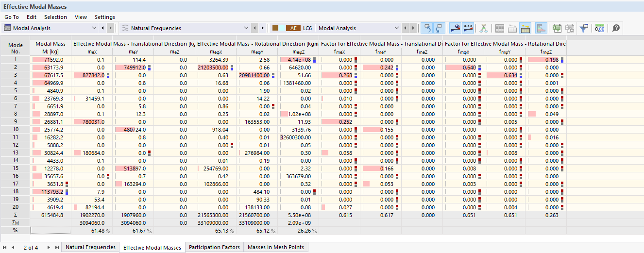Image resolution: width=644 pixels, height=253 pixels.
Task: Toggle the eye visibility toolbar button
Action: pyautogui.click(x=455, y=28)
